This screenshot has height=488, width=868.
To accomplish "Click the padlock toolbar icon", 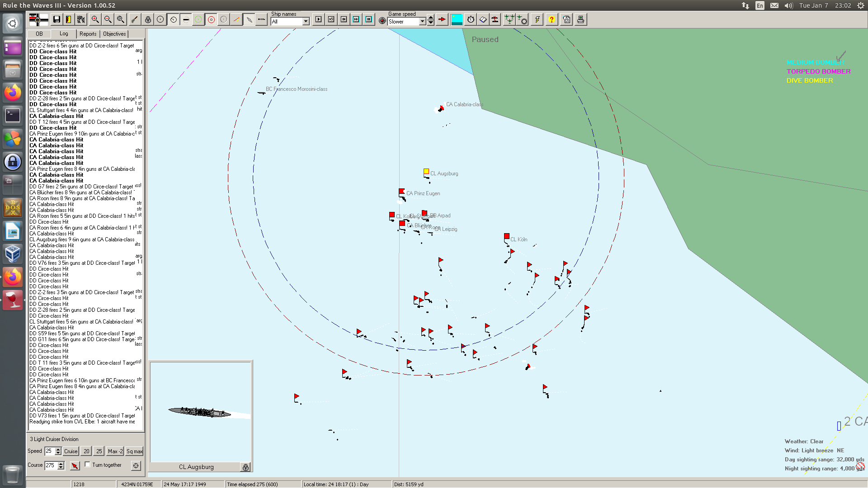I will pyautogui.click(x=148, y=19).
